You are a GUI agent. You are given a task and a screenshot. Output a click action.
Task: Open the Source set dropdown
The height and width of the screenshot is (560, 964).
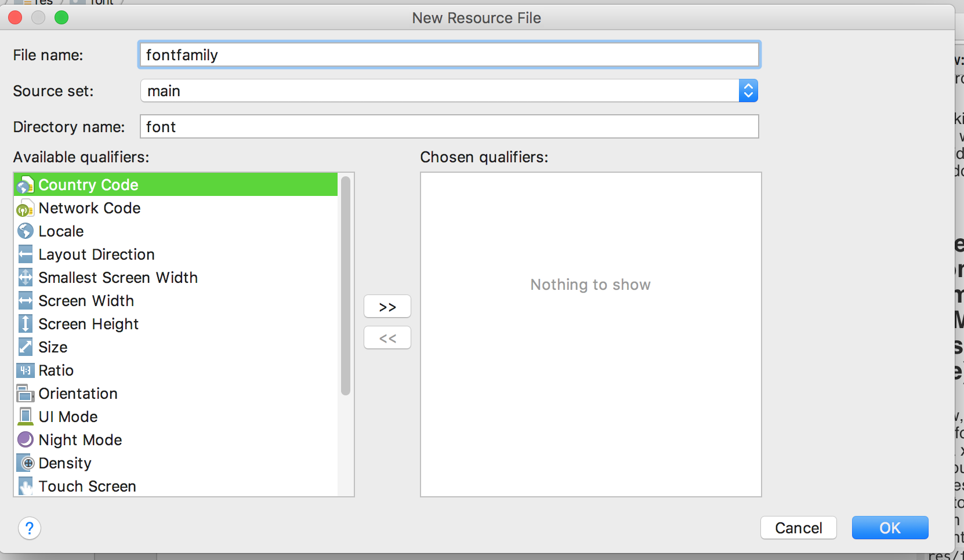pyautogui.click(x=748, y=91)
